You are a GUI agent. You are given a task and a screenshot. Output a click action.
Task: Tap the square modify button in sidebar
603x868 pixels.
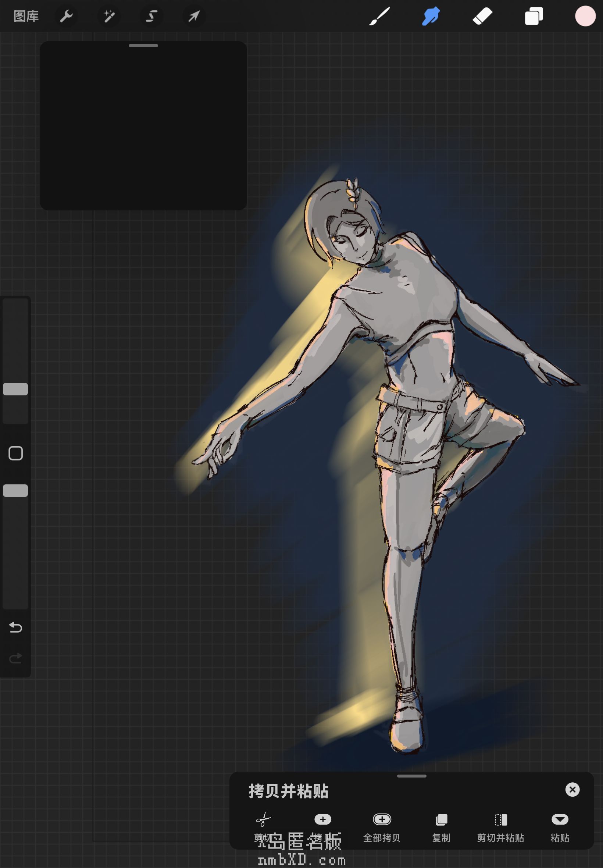coord(15,453)
